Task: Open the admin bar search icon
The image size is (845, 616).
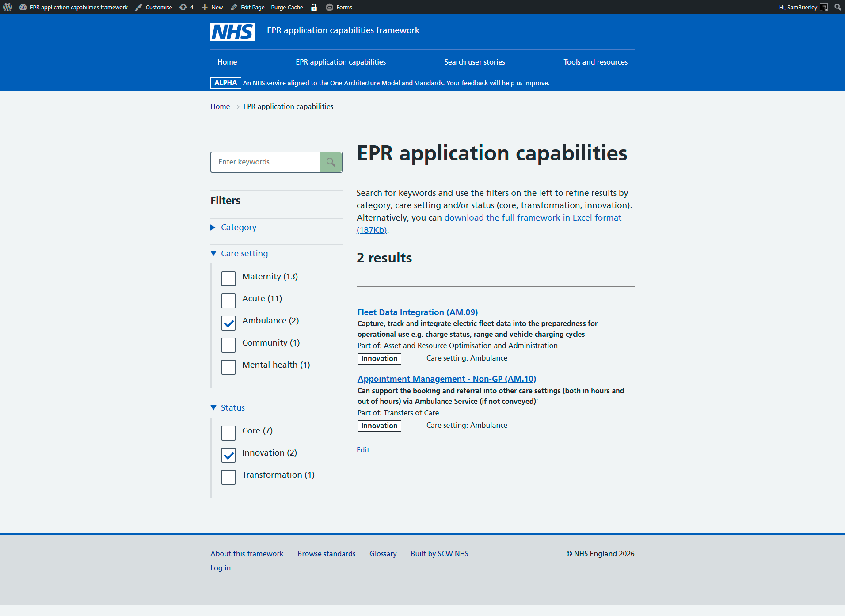Action: coord(837,7)
